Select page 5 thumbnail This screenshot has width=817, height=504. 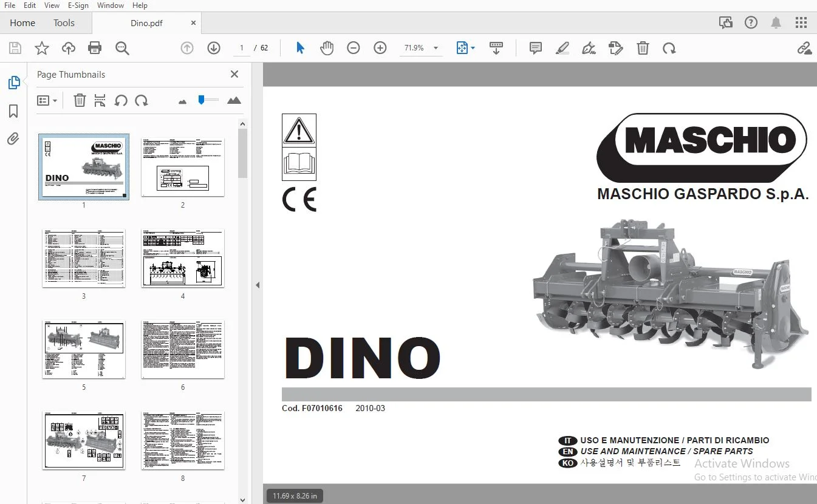[84, 349]
